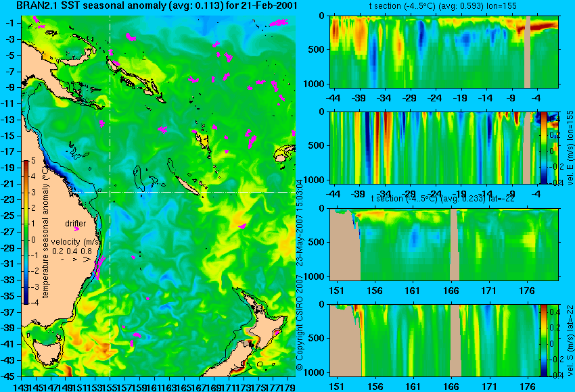
Task: Click the '500' depth label of vel. E section
Action: [317, 146]
